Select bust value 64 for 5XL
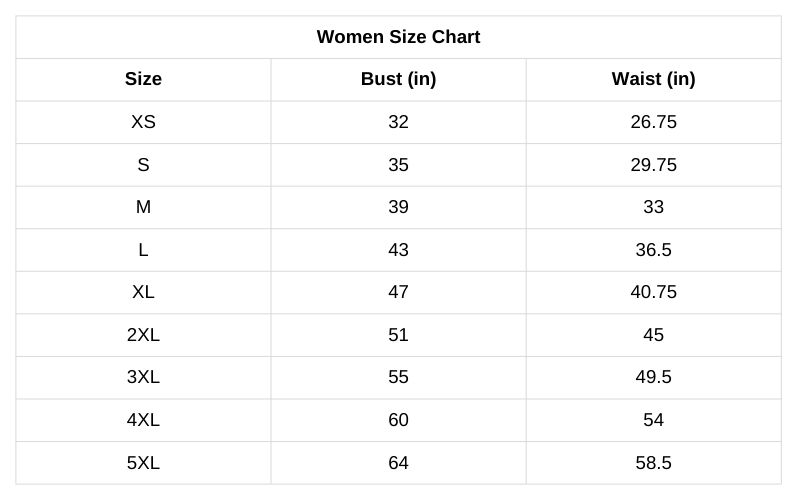This screenshot has width=800, height=500. pos(398,463)
